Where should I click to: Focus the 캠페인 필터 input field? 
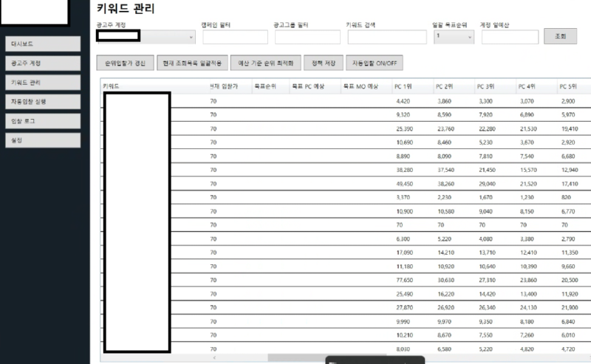(235, 37)
